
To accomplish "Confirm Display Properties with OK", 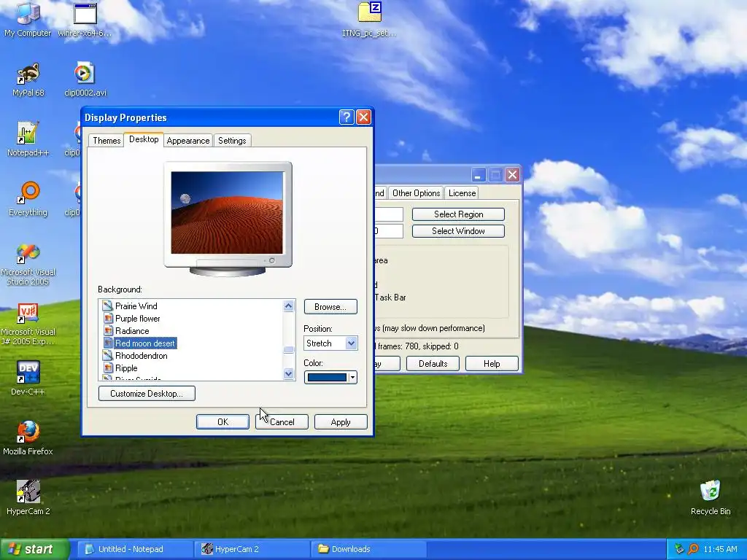I will click(x=222, y=422).
